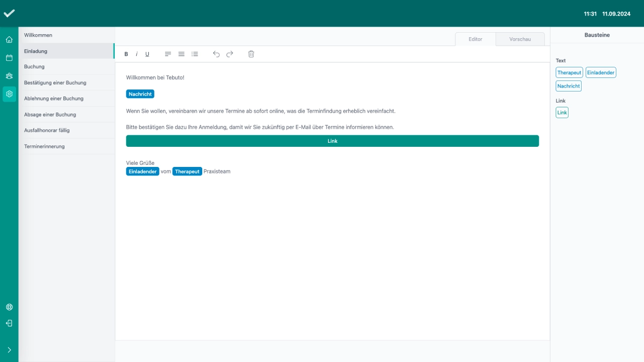Toggle underline formatting
Viewport: 644px width, 362px height.
[x=147, y=54]
